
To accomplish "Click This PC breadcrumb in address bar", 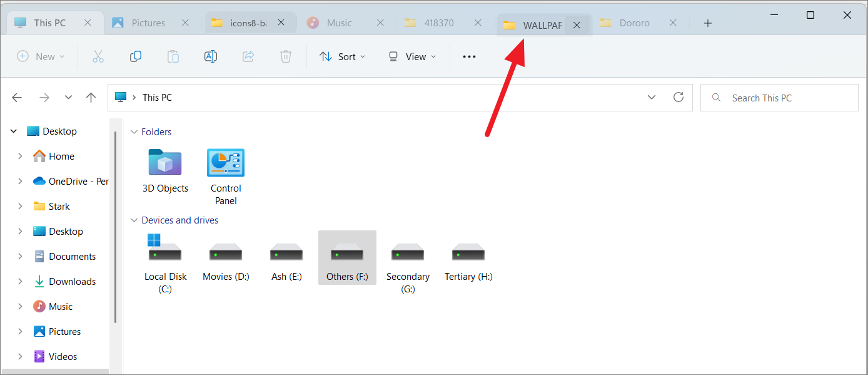I will point(157,98).
